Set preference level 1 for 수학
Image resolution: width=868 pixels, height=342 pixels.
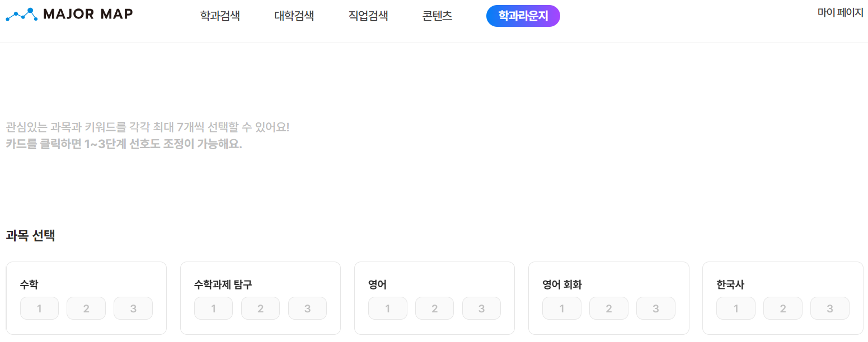pos(39,307)
